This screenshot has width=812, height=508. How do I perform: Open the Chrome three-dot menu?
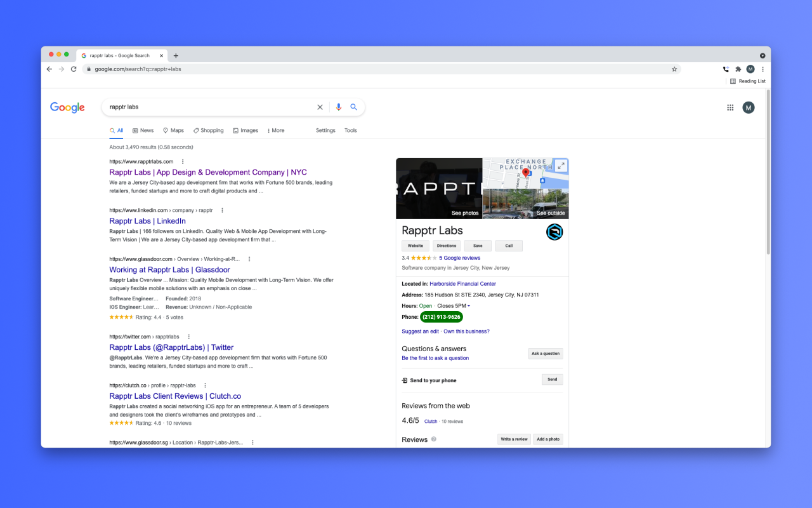pos(763,69)
